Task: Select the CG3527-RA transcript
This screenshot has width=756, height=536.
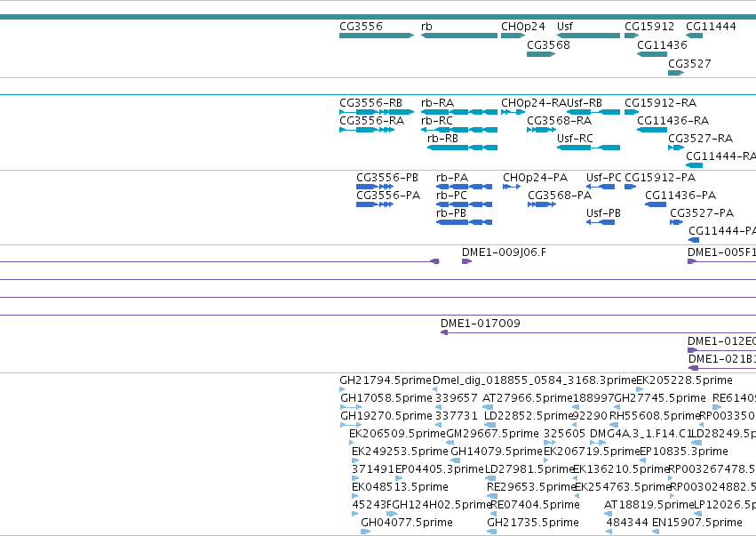Action: coord(676,148)
